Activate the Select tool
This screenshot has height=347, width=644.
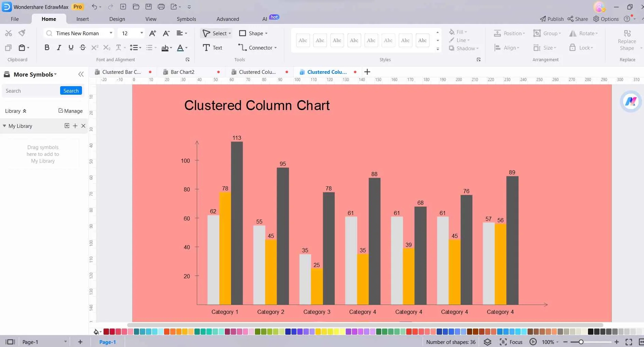[x=216, y=33]
